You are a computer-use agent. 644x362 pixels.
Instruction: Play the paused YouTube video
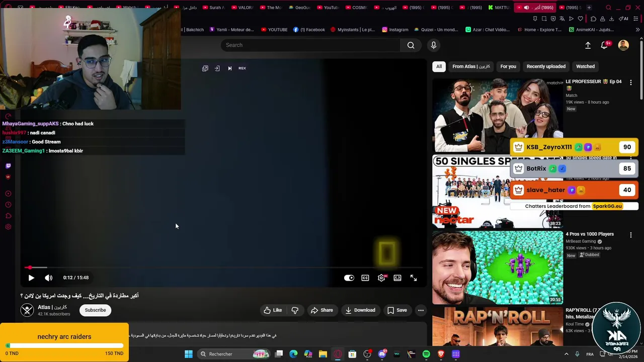(x=31, y=278)
